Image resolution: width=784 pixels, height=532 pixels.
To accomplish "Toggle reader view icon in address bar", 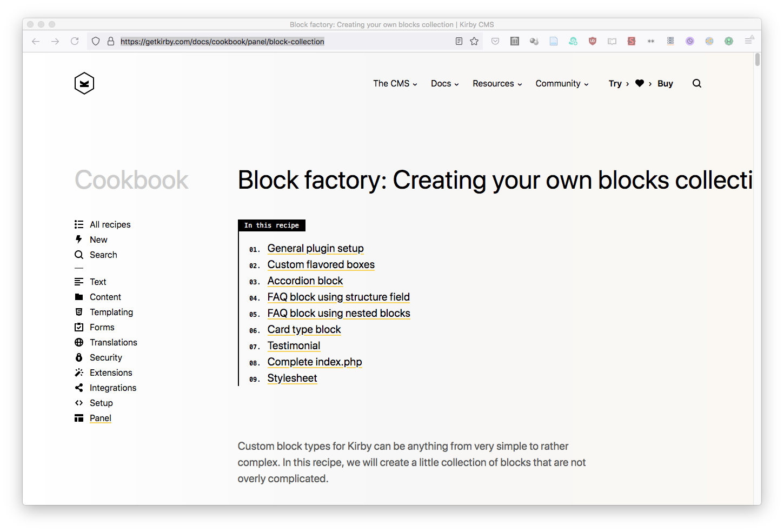I will (459, 41).
